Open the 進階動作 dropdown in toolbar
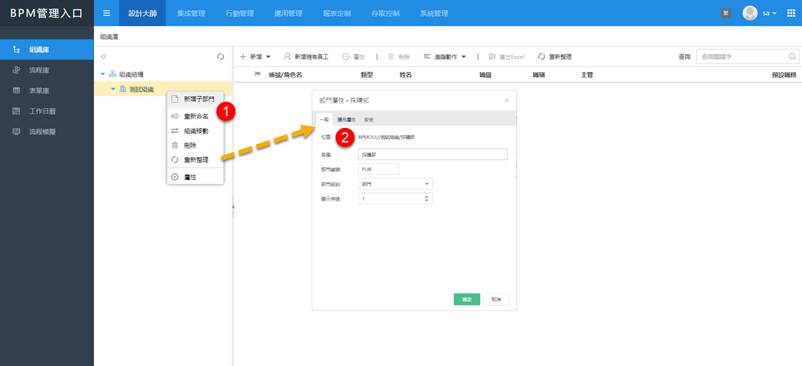This screenshot has height=366, width=802. pyautogui.click(x=445, y=57)
